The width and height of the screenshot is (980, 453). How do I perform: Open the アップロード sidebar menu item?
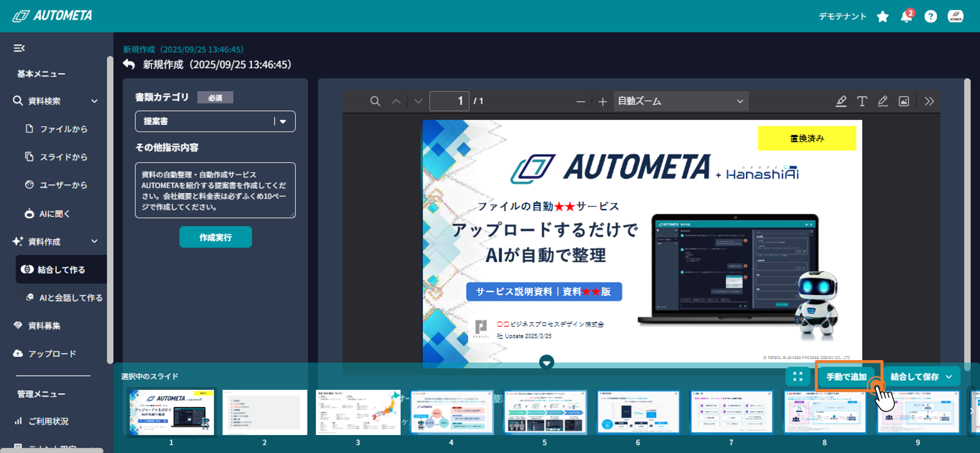(52, 354)
